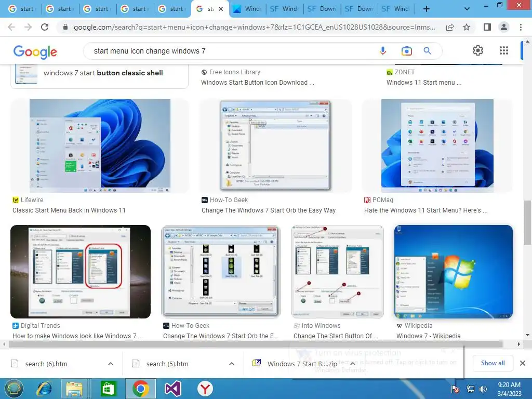Open 'Classic Start Menu Back in Windows 11' link
532x399 pixels.
(69, 210)
